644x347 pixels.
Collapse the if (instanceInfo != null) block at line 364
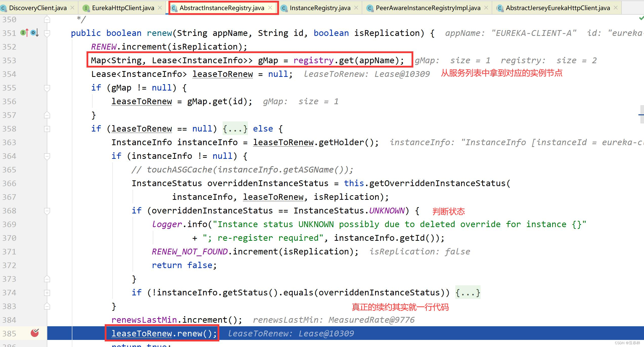click(x=47, y=156)
